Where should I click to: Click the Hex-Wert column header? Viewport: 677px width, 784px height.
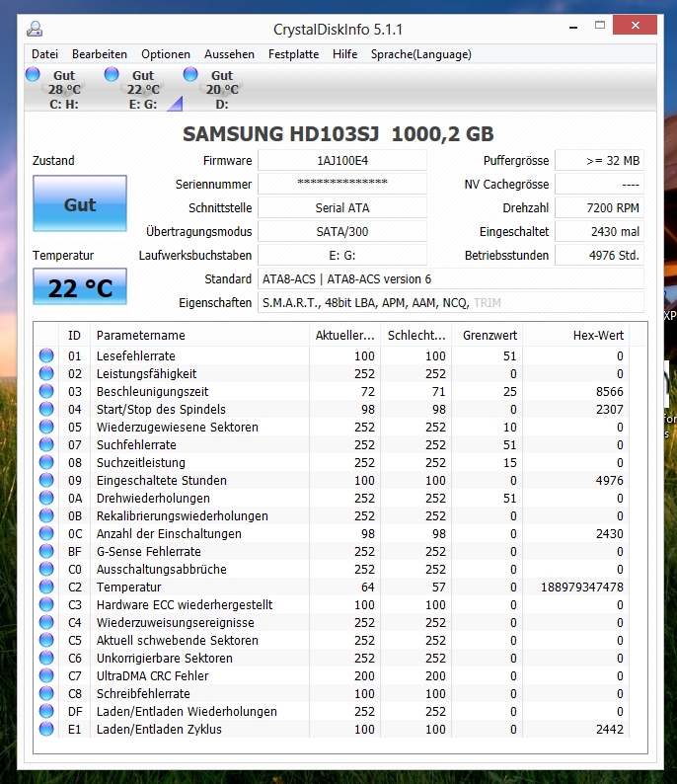(x=576, y=335)
